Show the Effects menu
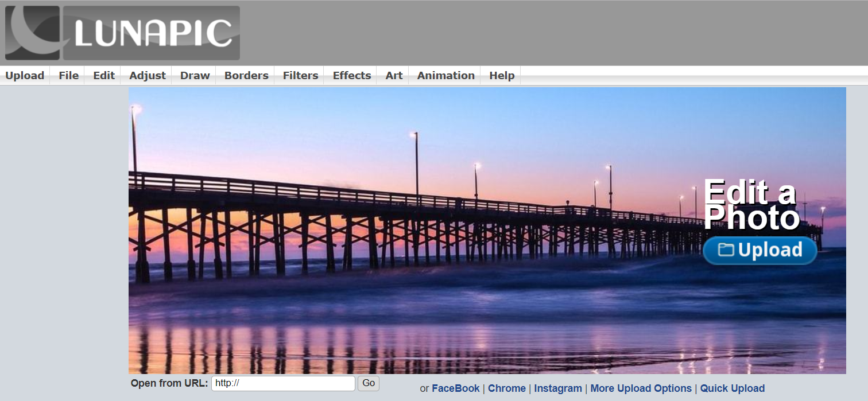868x401 pixels. [352, 76]
